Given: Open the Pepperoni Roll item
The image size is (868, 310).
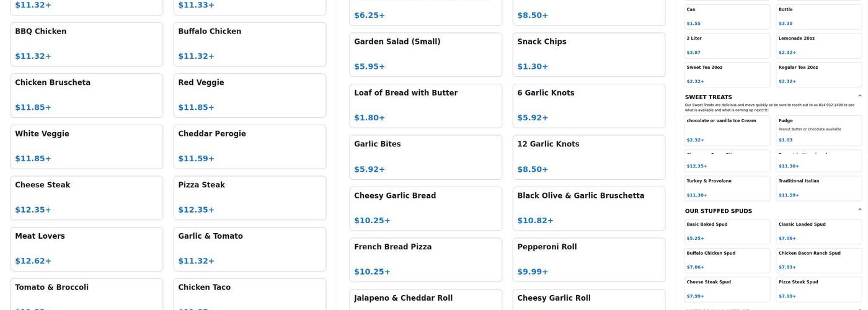Looking at the screenshot, I should click(588, 260).
